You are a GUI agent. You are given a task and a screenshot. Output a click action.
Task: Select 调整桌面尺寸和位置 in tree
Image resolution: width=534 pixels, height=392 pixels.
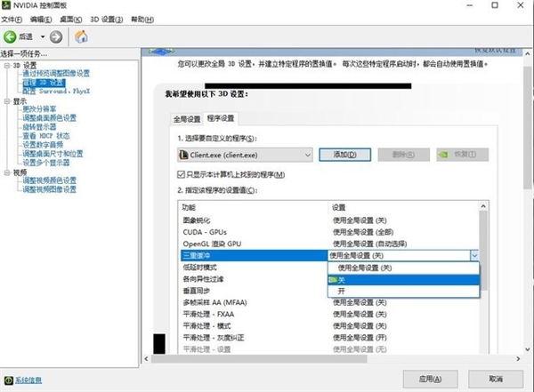[53, 154]
